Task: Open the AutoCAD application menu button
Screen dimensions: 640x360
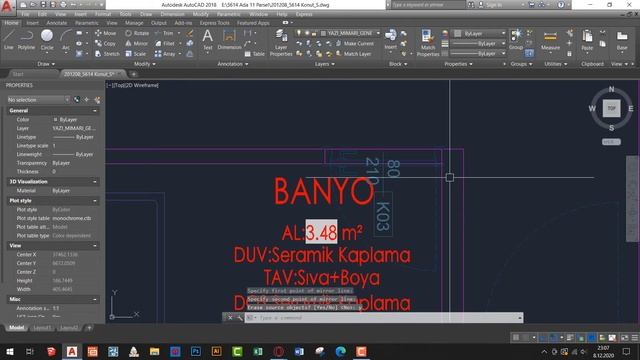Action: 7,7
